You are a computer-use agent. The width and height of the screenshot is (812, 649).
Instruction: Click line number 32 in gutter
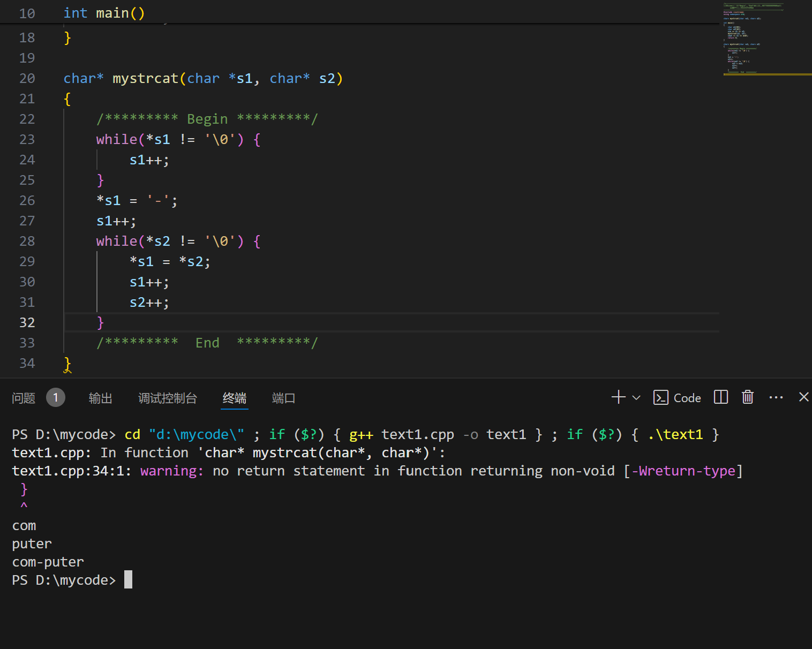click(x=27, y=322)
